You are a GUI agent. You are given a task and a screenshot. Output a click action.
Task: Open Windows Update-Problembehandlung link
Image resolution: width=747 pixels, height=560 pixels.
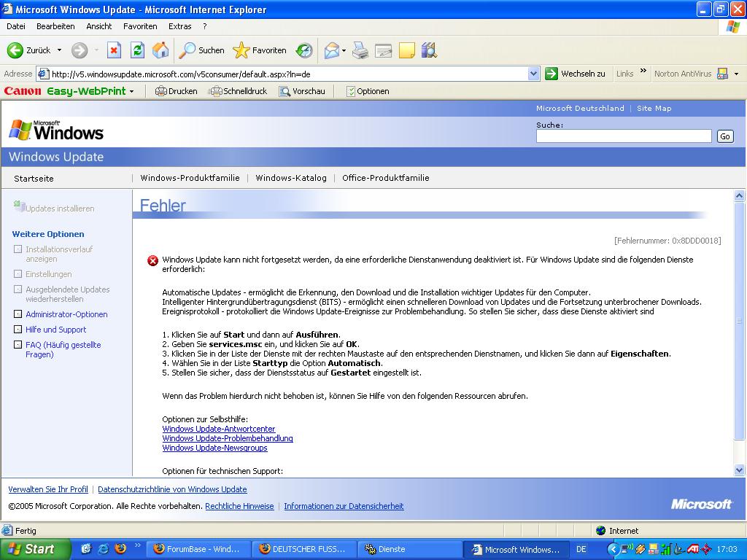pyautogui.click(x=228, y=438)
